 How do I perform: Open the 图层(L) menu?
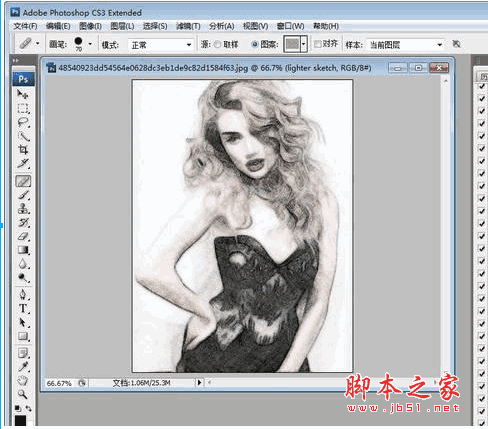[x=122, y=26]
